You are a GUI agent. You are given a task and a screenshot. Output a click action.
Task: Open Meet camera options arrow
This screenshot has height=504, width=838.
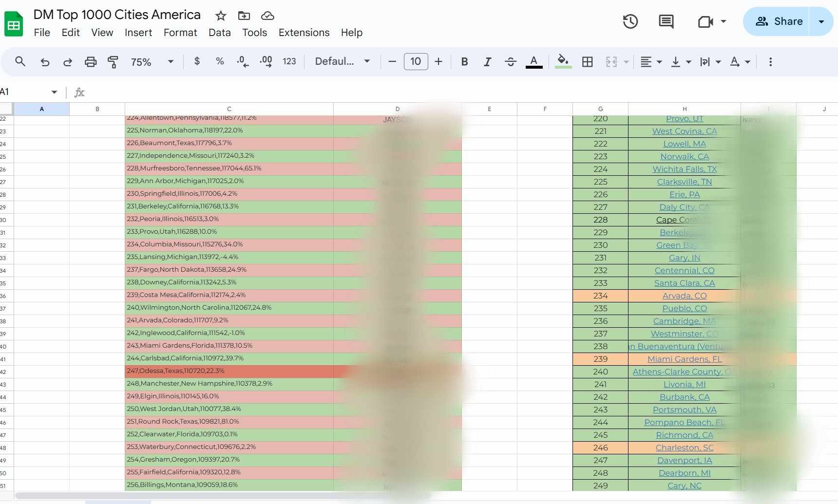tap(724, 21)
